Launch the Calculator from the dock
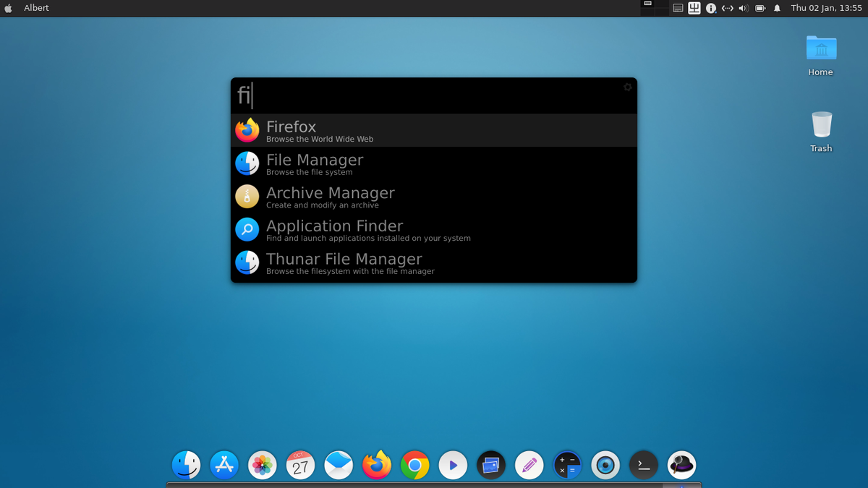Screen dimensions: 868x488 (x=567, y=465)
